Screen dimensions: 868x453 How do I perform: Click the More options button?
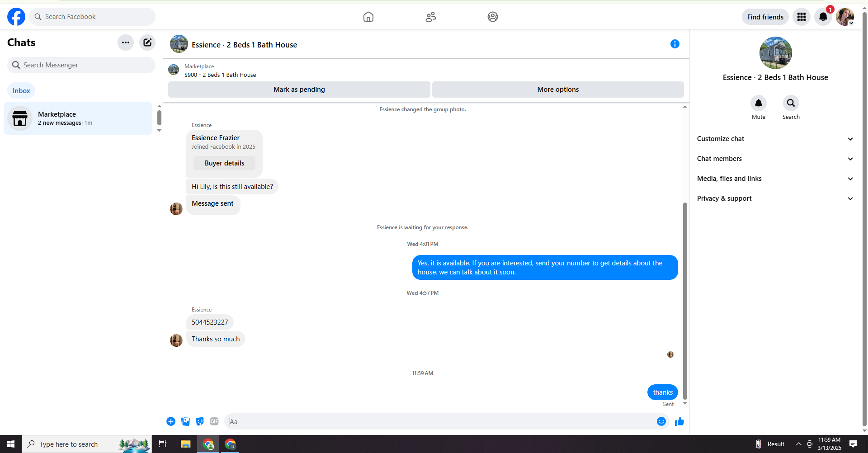coord(558,90)
